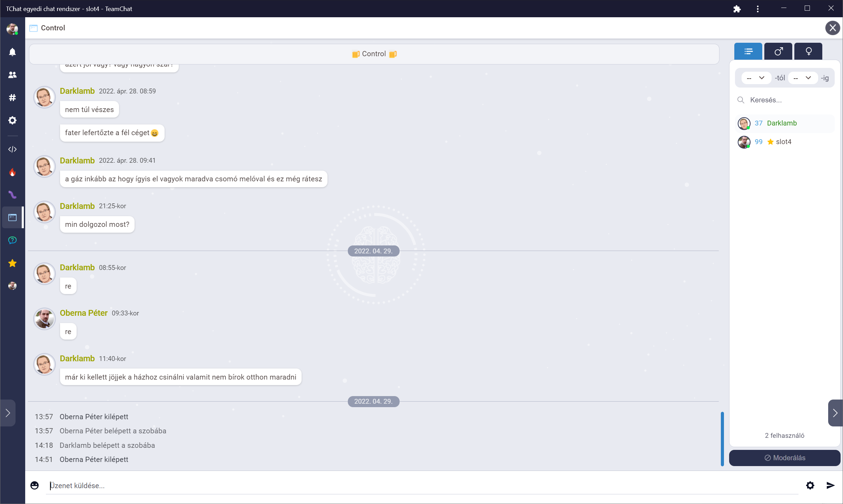This screenshot has width=843, height=504.
Task: Open the notifications bell in sidebar
Action: click(12, 52)
